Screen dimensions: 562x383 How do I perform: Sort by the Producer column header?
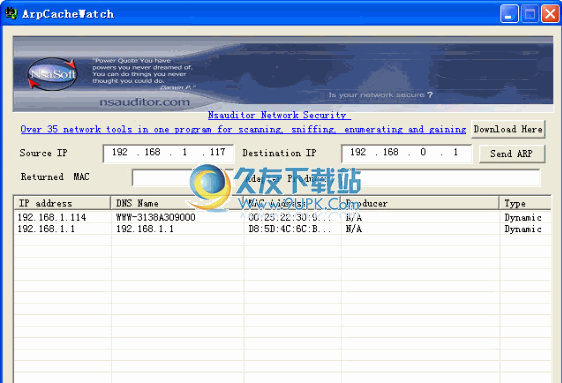click(x=420, y=203)
